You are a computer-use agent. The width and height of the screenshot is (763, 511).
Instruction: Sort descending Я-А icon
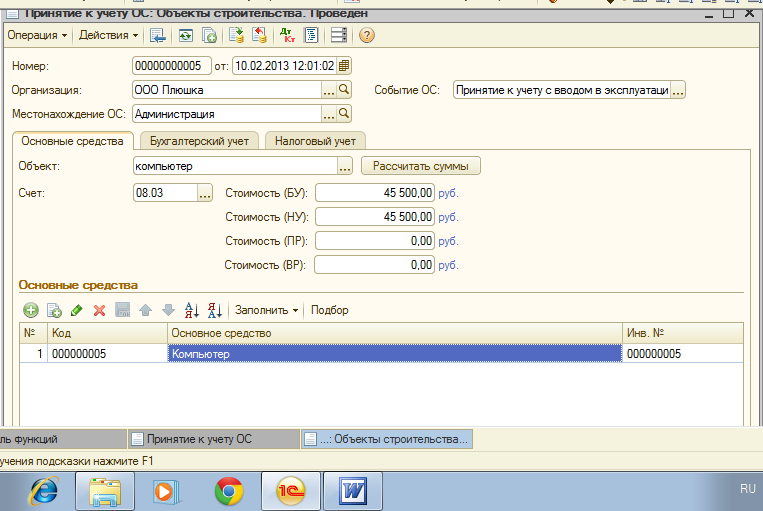215,310
